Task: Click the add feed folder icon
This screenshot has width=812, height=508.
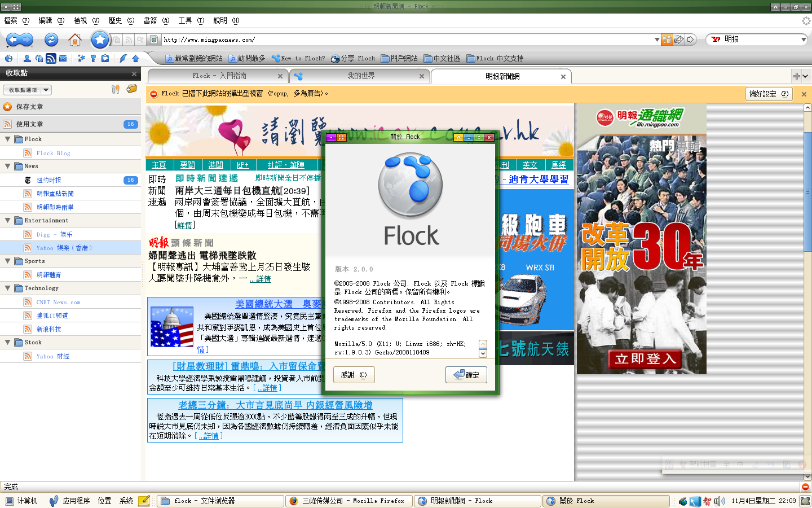Action: tap(131, 89)
